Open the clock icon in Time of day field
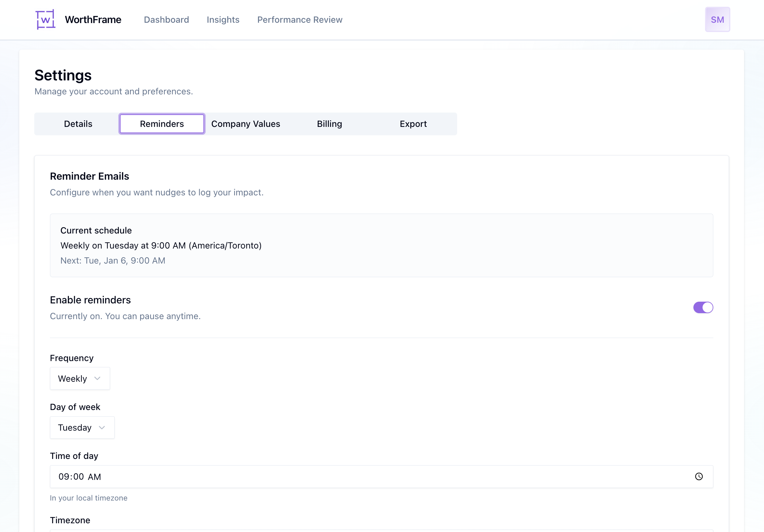Screen dimensions: 764x532 [x=699, y=476]
